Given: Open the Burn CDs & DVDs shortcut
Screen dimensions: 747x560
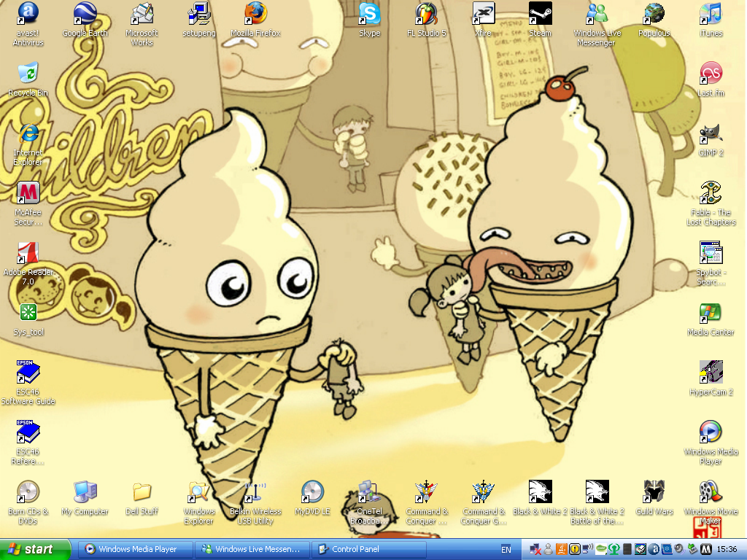Looking at the screenshot, I should 28,503.
